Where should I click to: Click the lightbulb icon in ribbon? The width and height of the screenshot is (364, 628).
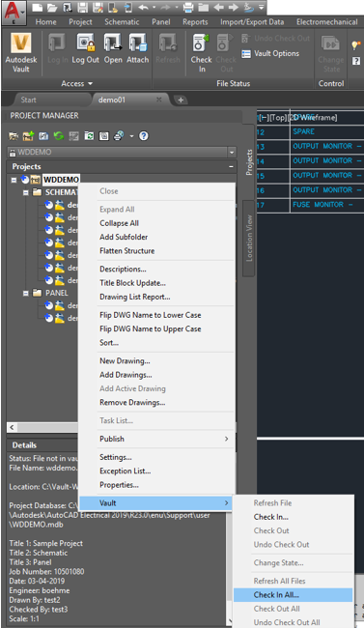[355, 45]
